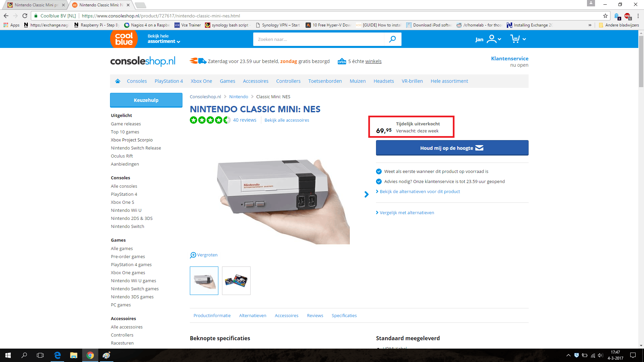This screenshot has width=644, height=362.
Task: Open the 40 reviews link
Action: [245, 120]
